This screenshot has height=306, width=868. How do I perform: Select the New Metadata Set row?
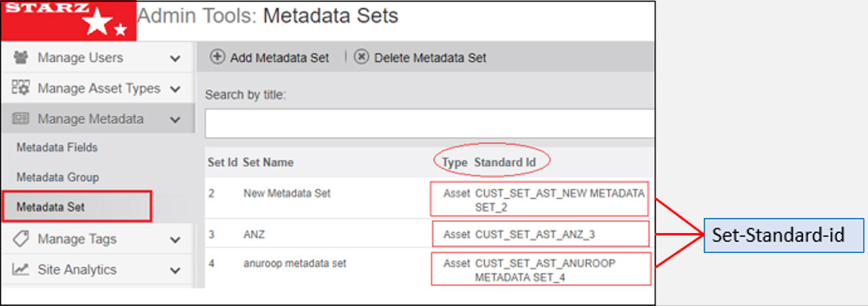coord(429,198)
